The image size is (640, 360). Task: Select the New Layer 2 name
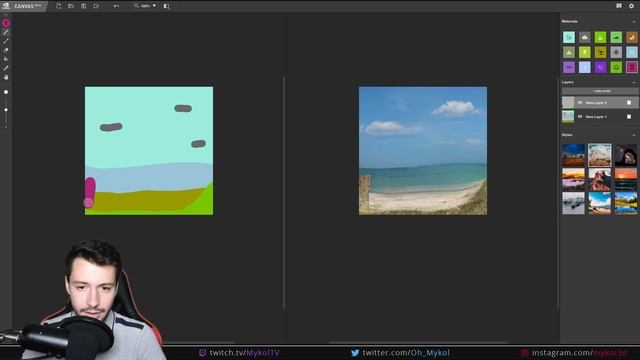click(x=596, y=103)
